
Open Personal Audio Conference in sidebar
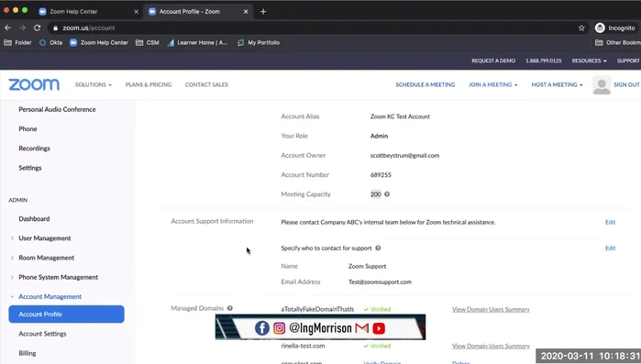[57, 109]
